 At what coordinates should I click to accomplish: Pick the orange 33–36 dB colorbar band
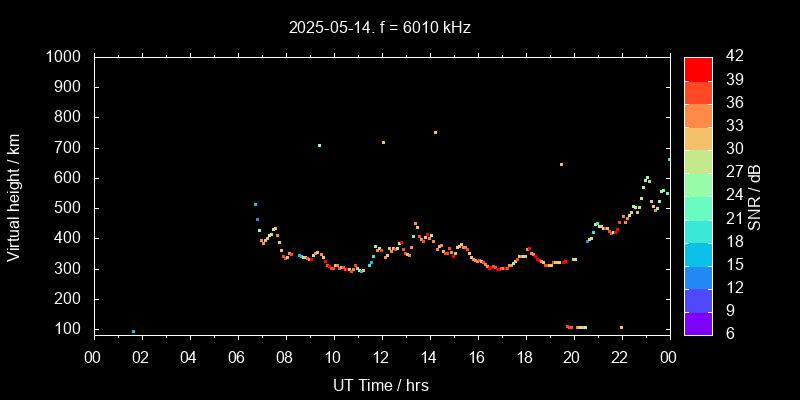tap(698, 115)
